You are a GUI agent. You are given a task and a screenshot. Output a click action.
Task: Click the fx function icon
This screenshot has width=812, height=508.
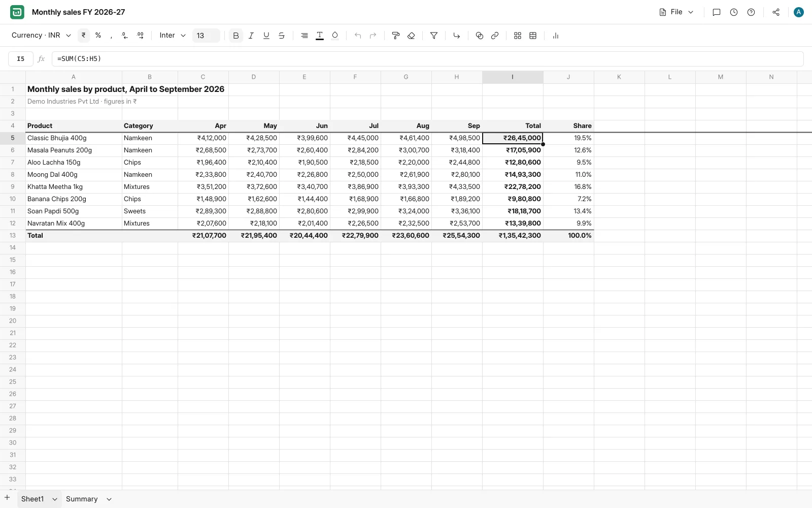[x=42, y=59]
